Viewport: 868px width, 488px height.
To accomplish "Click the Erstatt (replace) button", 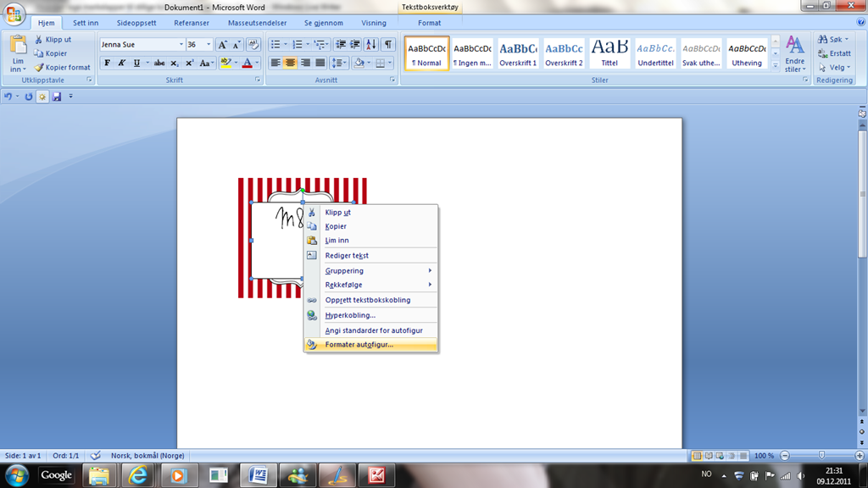I will [x=834, y=53].
